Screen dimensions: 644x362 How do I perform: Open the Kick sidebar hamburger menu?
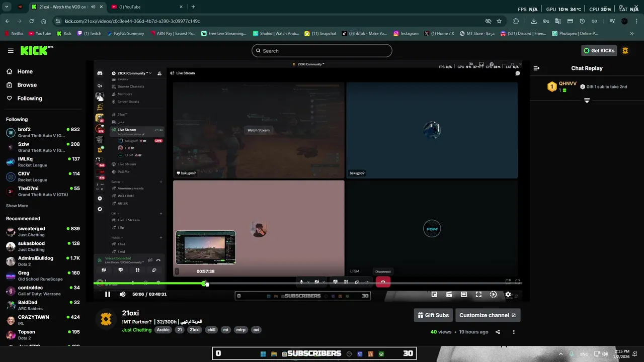coord(11,51)
